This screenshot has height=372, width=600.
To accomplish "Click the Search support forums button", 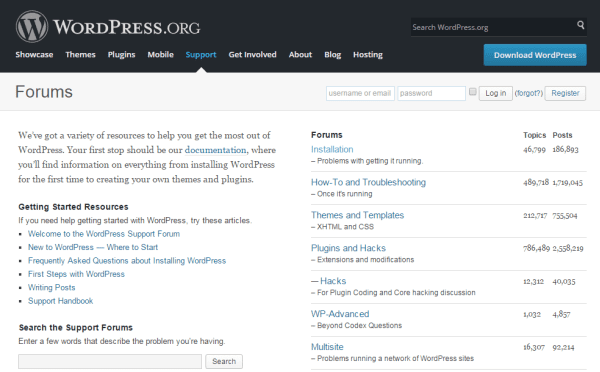I will pos(224,361).
